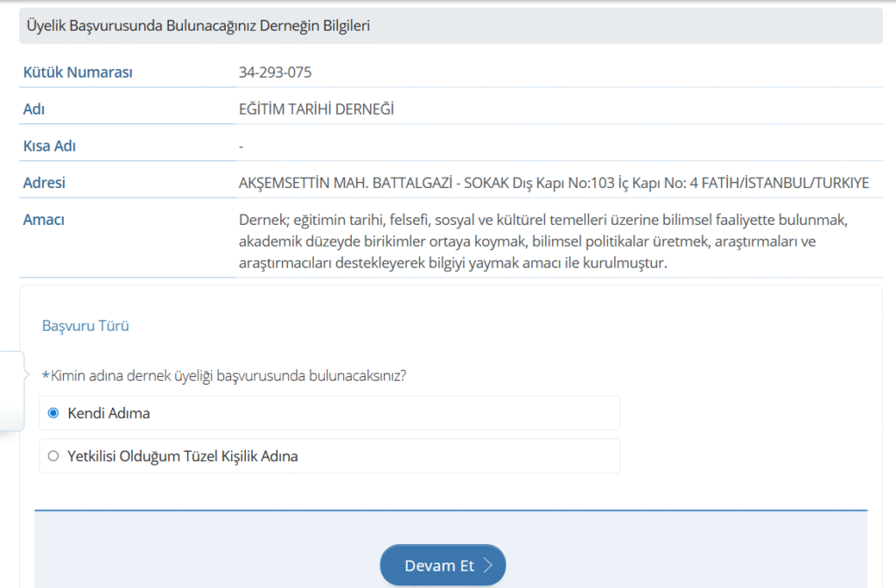The image size is (896, 588).
Task: Click the dash value beside Kısa Adı
Action: pos(241,146)
